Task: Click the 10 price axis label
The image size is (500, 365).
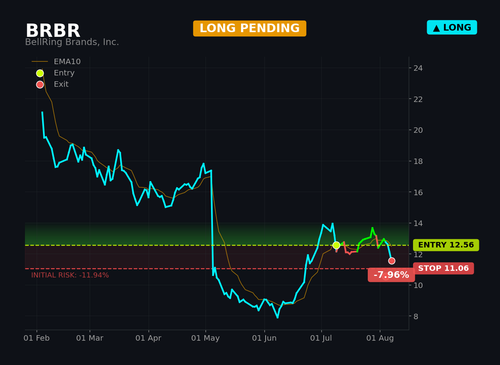Action: coord(418,285)
